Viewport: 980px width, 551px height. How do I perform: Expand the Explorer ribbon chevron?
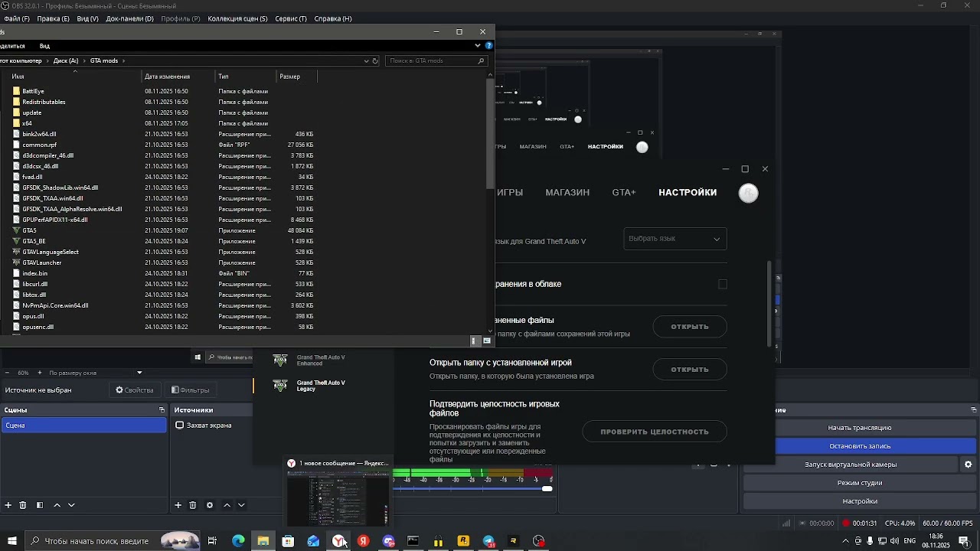click(x=477, y=46)
